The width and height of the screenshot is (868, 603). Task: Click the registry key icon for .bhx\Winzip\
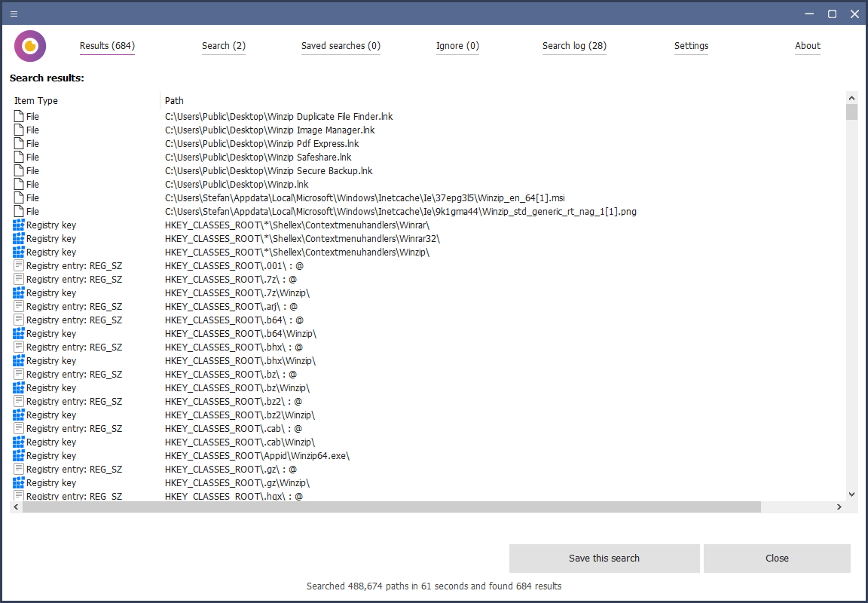coord(19,360)
